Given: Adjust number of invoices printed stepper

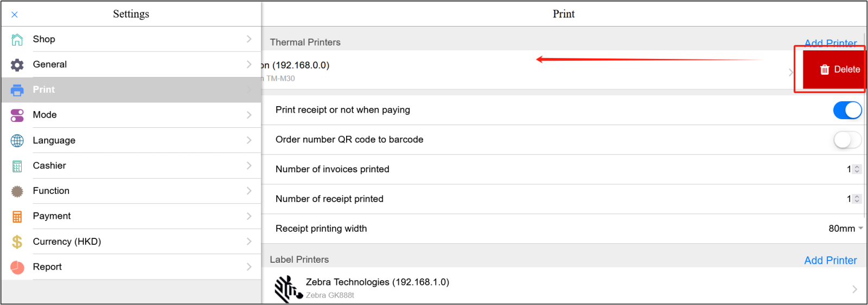Looking at the screenshot, I should pyautogui.click(x=857, y=170).
